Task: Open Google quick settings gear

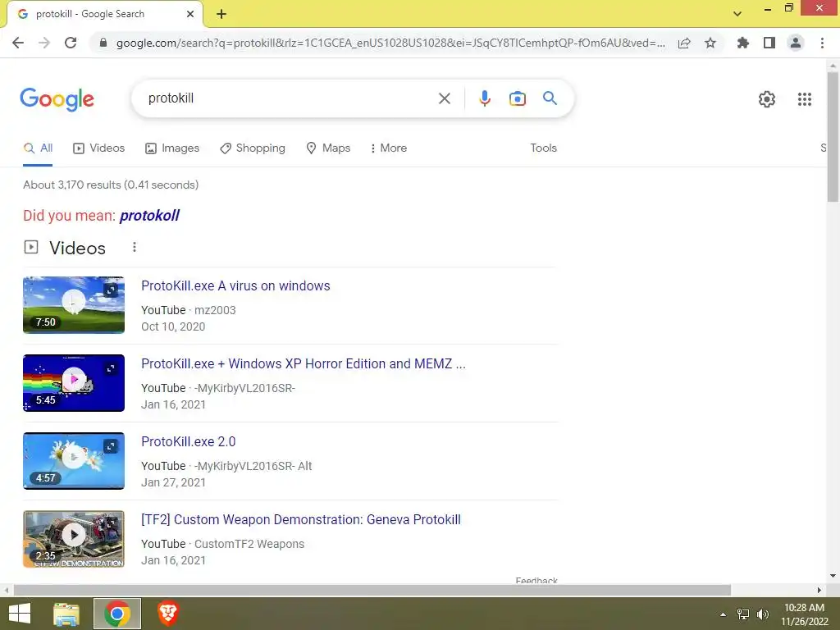Action: pyautogui.click(x=767, y=99)
